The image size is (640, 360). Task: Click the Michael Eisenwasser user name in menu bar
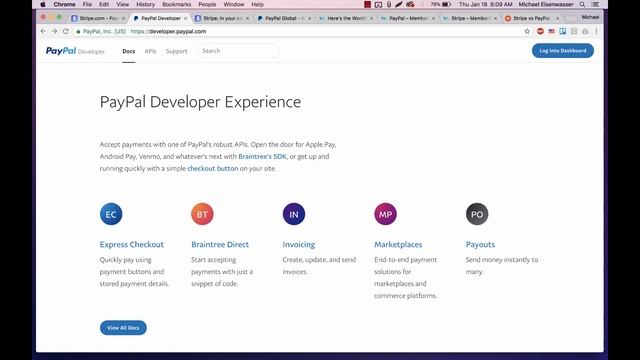pos(546,4)
